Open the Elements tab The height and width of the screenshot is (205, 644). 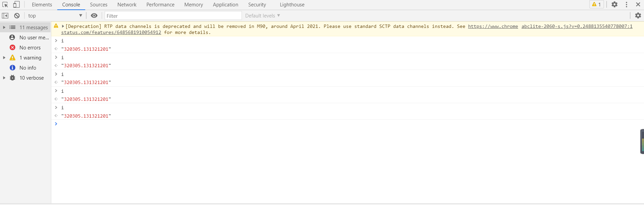[42, 5]
